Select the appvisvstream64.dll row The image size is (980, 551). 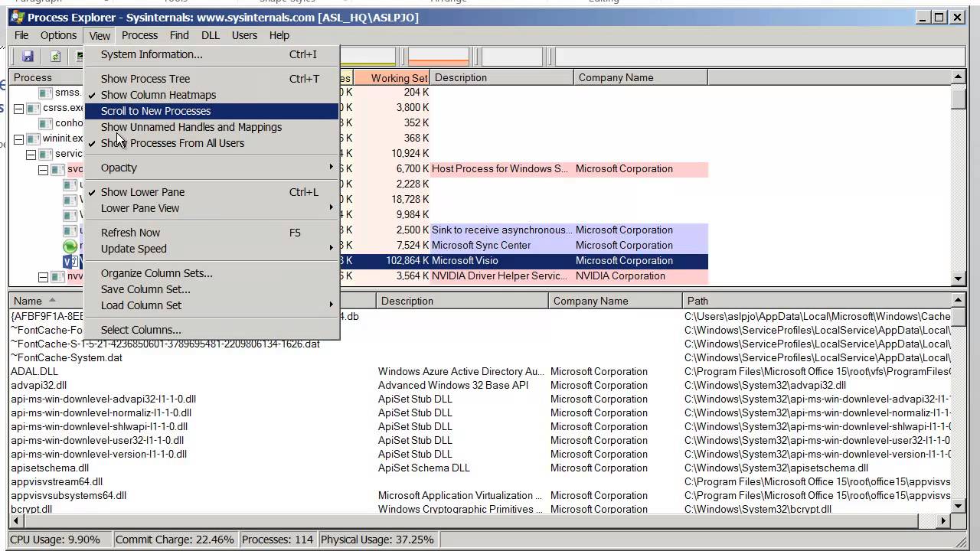pyautogui.click(x=480, y=481)
